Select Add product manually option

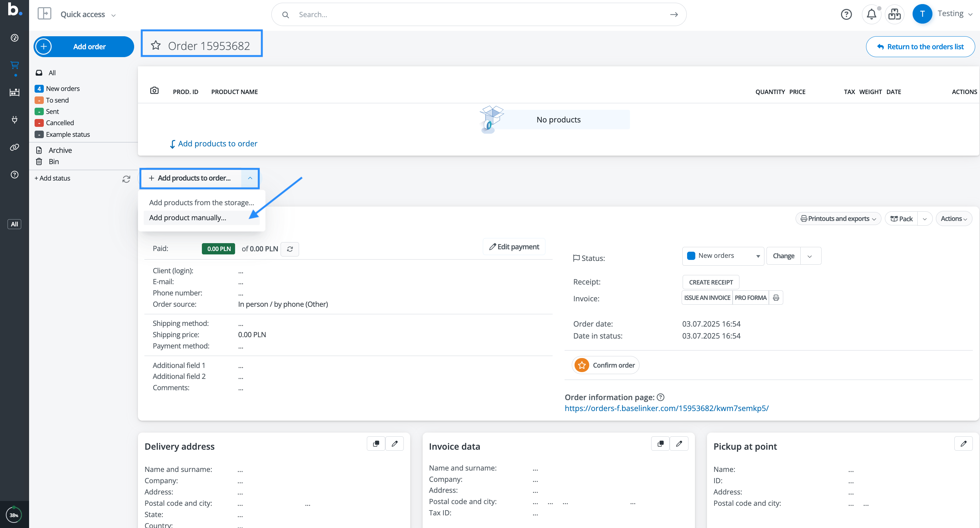188,218
